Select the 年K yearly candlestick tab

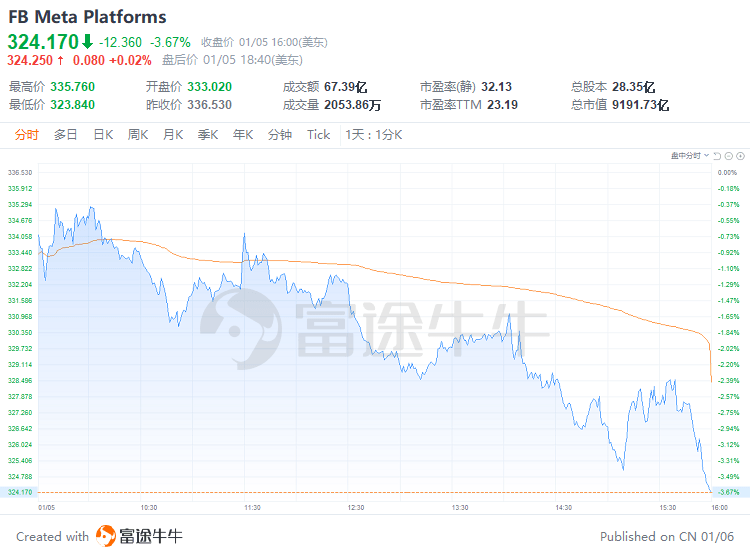[x=243, y=135]
